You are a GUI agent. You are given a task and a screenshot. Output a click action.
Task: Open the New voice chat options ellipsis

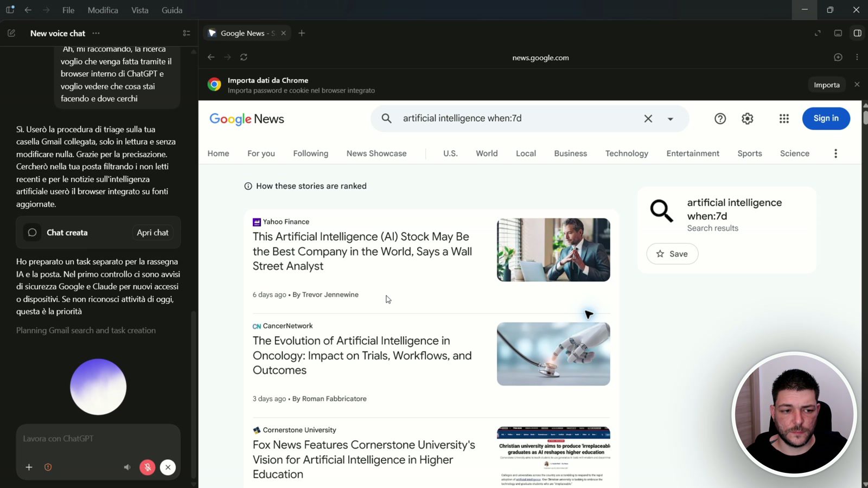[96, 33]
